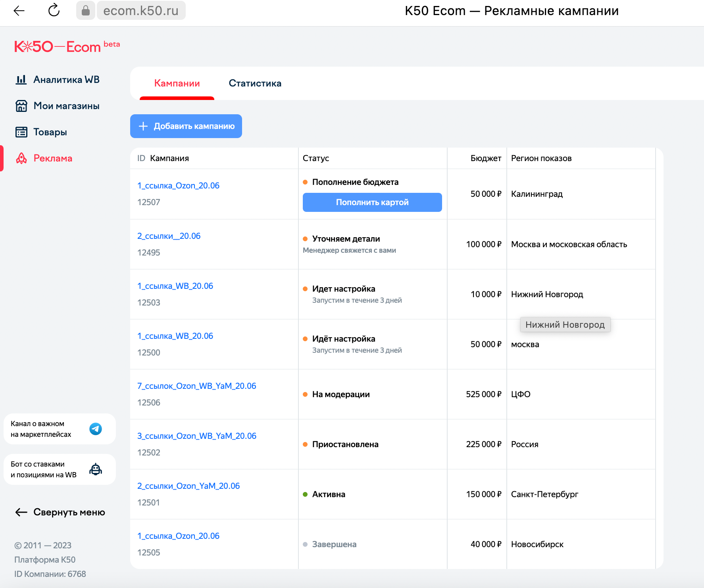The height and width of the screenshot is (588, 704).
Task: Click Статус column header
Action: point(316,158)
